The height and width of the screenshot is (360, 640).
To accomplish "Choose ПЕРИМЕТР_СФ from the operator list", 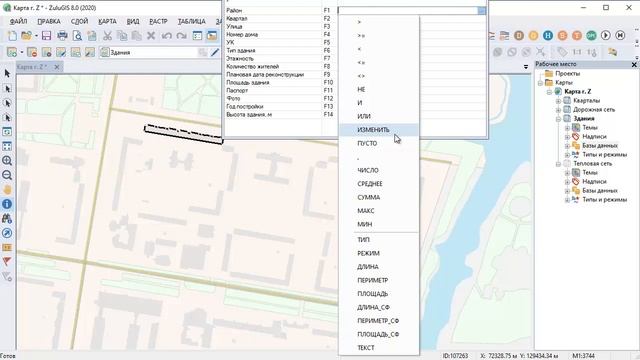I will (378, 321).
